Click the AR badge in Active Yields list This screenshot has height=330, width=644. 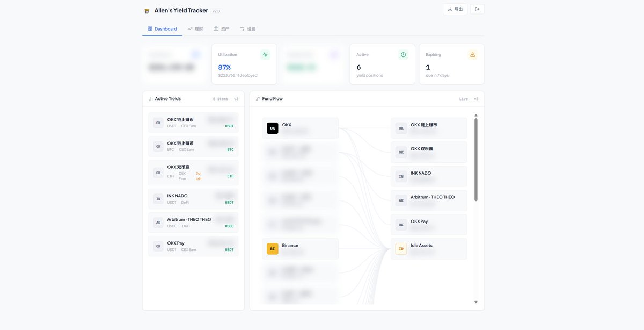(x=158, y=223)
